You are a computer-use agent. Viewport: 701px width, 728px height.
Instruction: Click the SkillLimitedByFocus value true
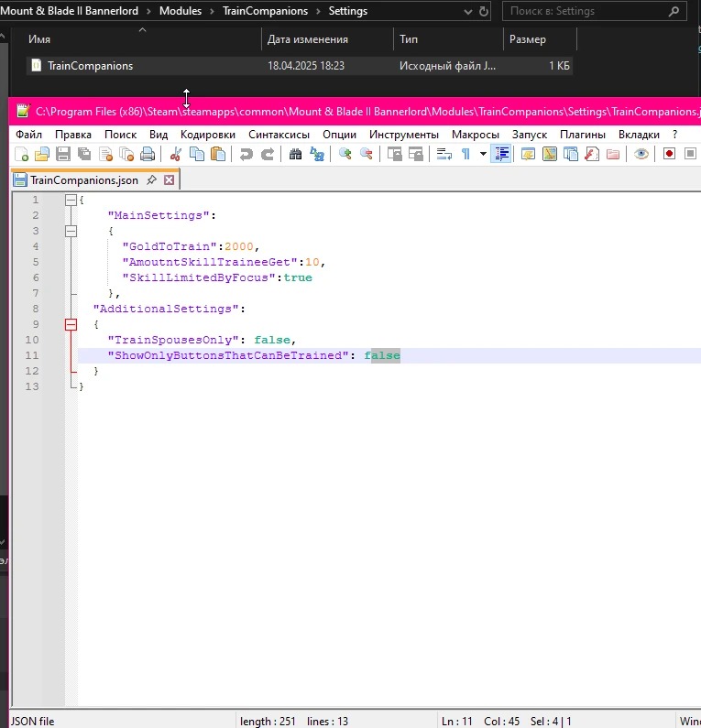298,277
